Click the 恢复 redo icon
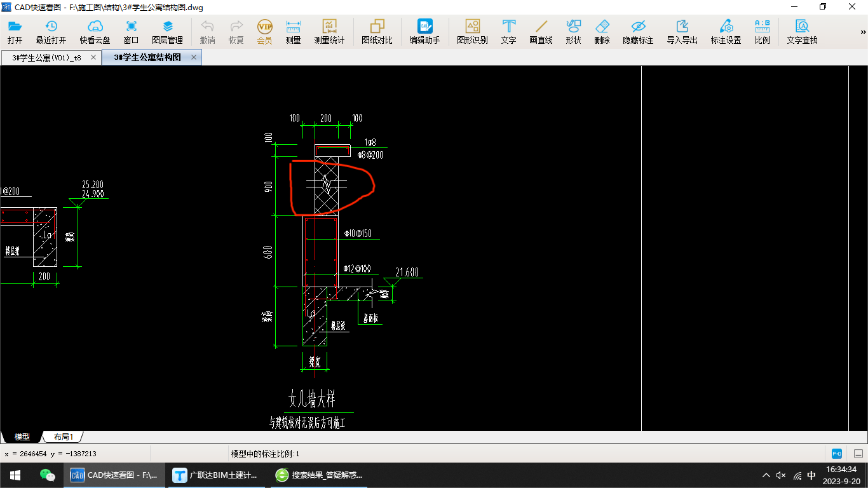868x488 pixels. pos(236,32)
